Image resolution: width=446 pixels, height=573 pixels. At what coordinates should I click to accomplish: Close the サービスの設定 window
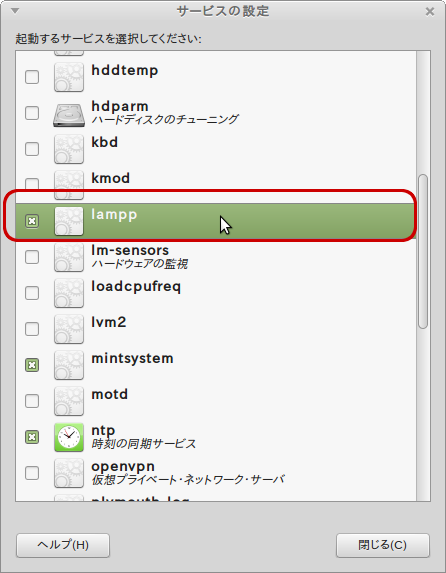pos(430,12)
